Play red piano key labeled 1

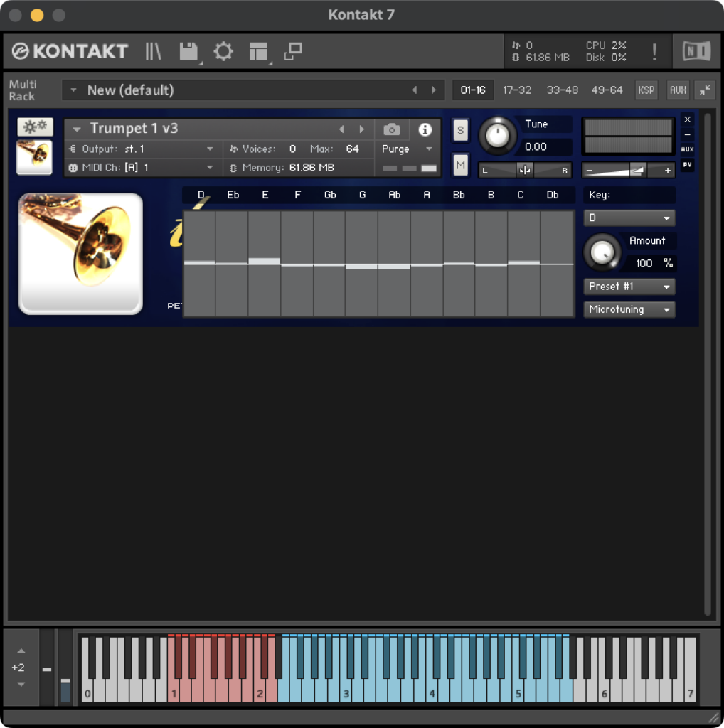174,692
